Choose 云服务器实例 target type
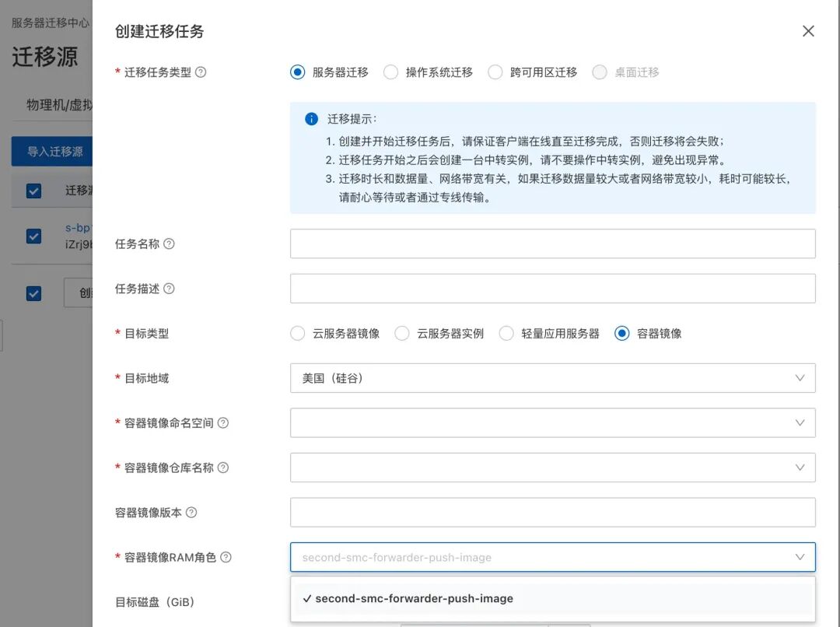840x627 pixels. coord(402,333)
